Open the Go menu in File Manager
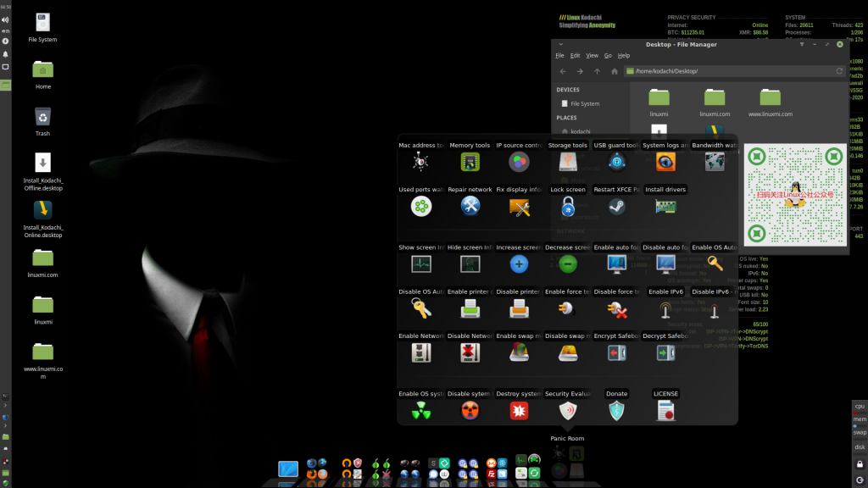The width and height of the screenshot is (868, 488). coord(608,55)
